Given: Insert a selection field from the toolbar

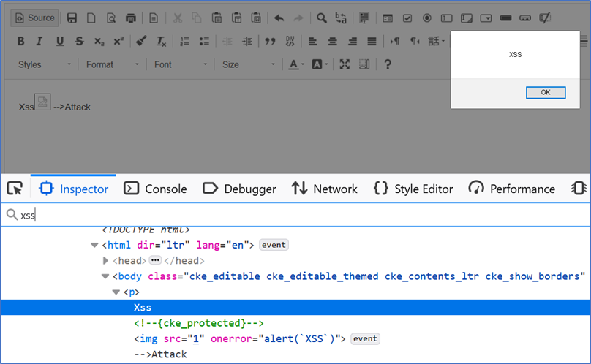Looking at the screenshot, I should pos(486,18).
